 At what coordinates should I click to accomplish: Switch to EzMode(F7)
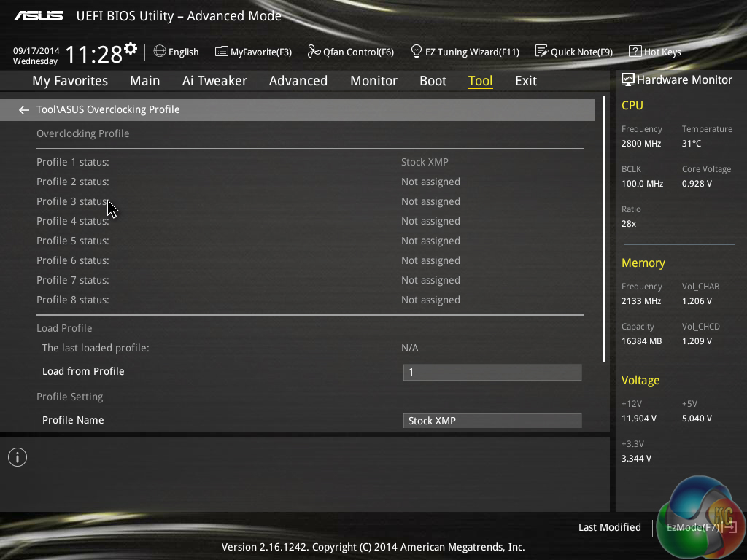click(693, 527)
